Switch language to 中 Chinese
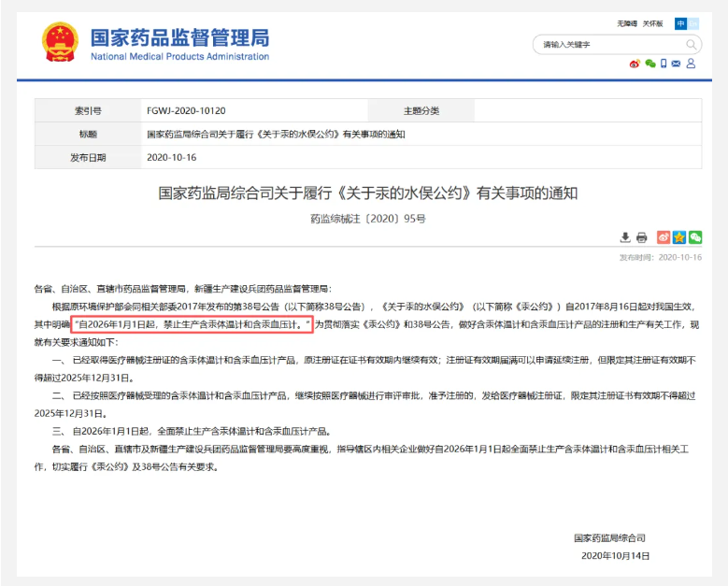 click(x=680, y=23)
